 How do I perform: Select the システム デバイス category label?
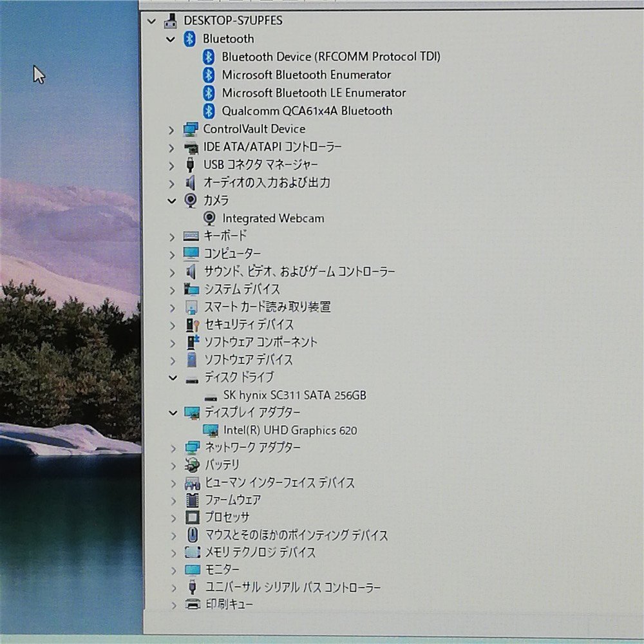coord(242,289)
